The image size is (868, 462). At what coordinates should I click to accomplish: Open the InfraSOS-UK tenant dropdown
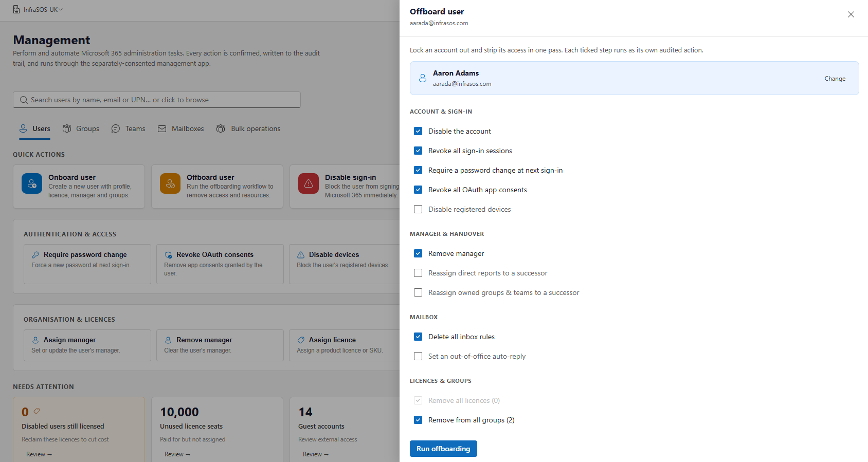pos(38,10)
